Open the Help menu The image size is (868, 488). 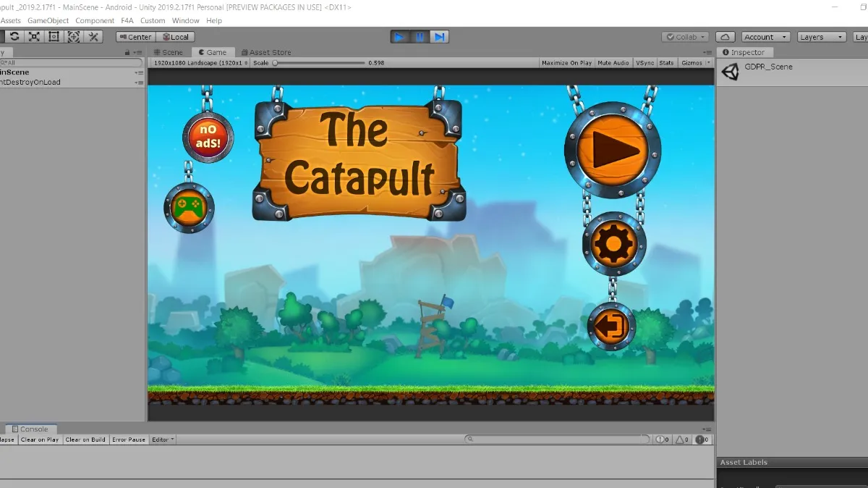[214, 21]
